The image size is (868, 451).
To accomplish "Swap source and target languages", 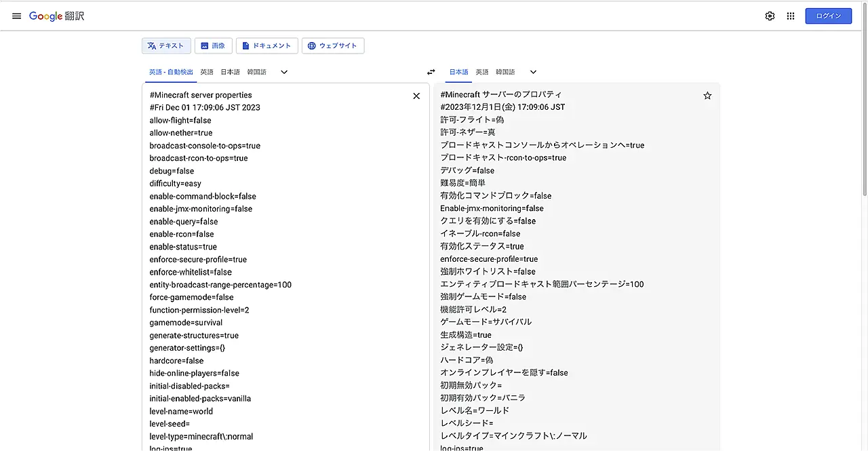I will tap(431, 72).
